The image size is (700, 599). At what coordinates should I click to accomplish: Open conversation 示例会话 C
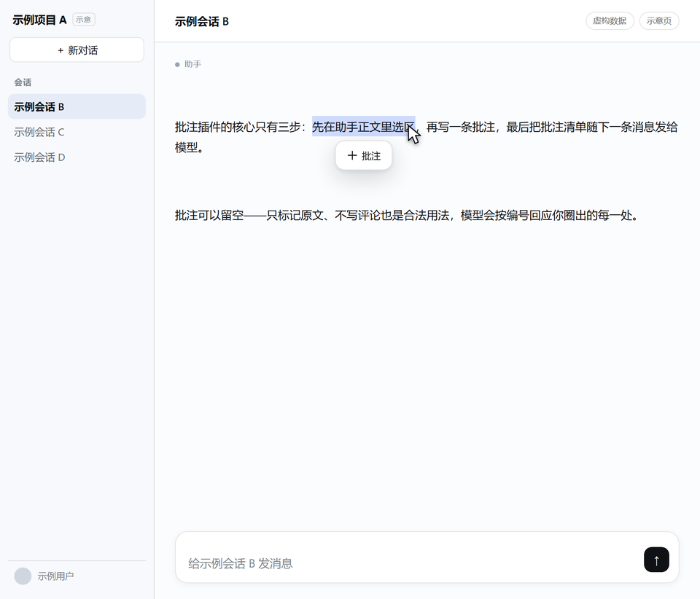coord(77,132)
